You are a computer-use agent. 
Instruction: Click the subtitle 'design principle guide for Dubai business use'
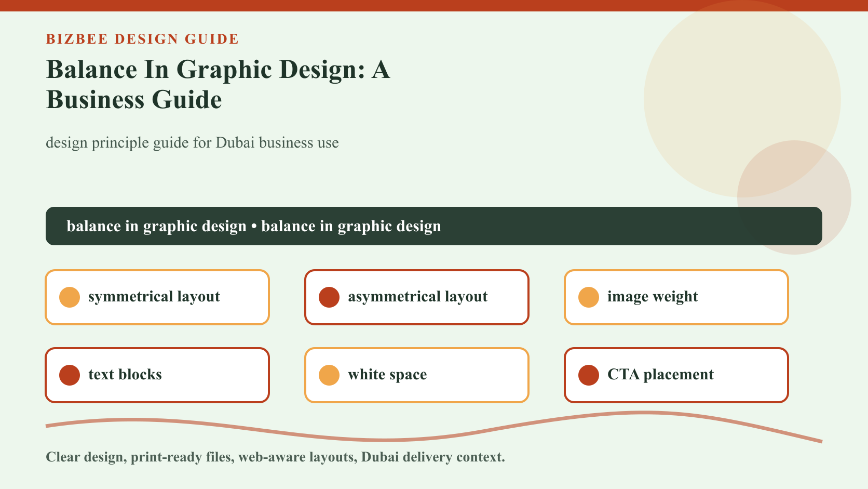[192, 143]
